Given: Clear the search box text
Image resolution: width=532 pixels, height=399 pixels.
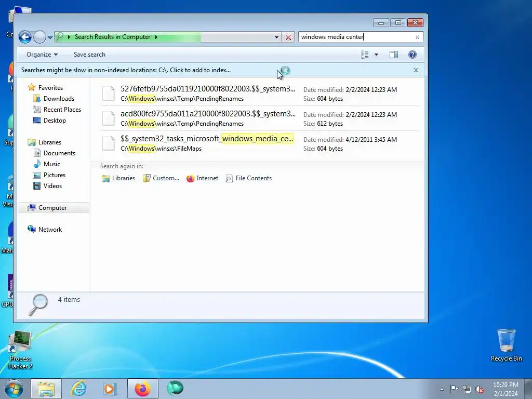Looking at the screenshot, I should click(417, 37).
